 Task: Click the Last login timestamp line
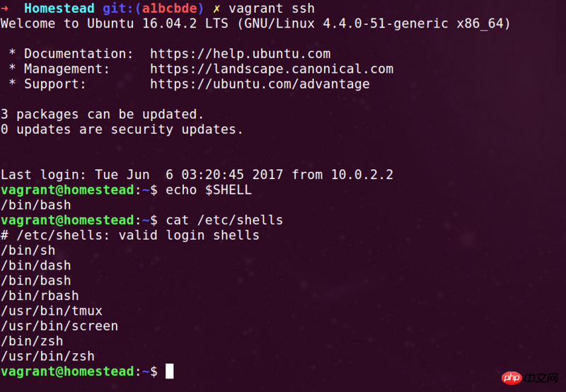click(x=197, y=175)
